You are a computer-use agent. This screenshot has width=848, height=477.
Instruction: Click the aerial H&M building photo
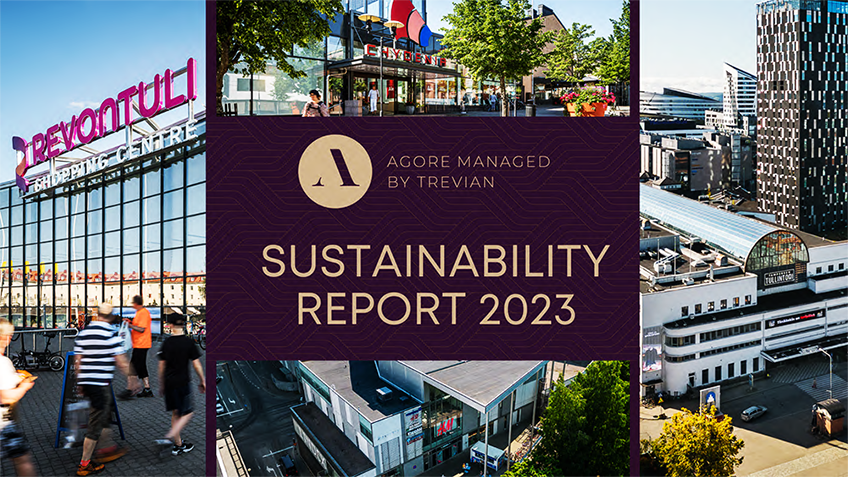[423, 419]
